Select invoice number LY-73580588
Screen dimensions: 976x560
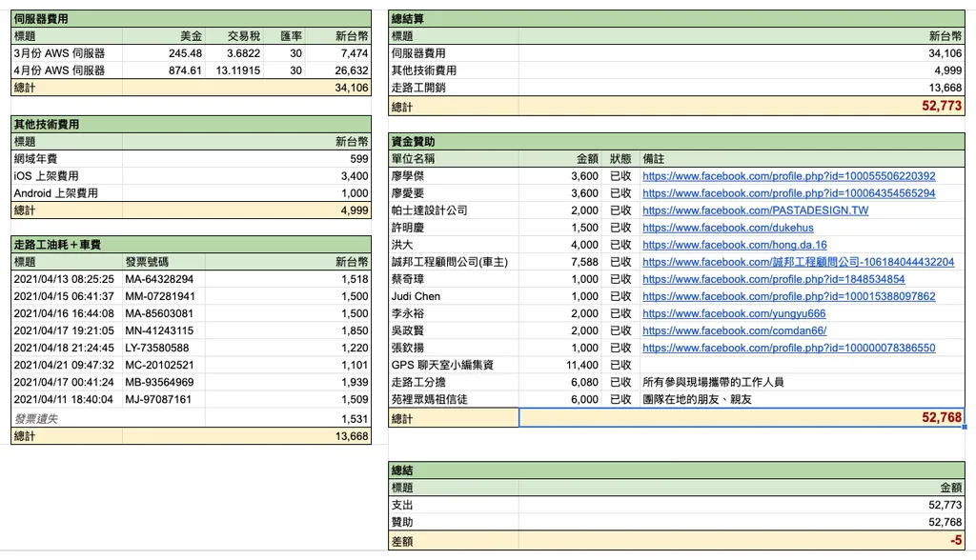164,348
